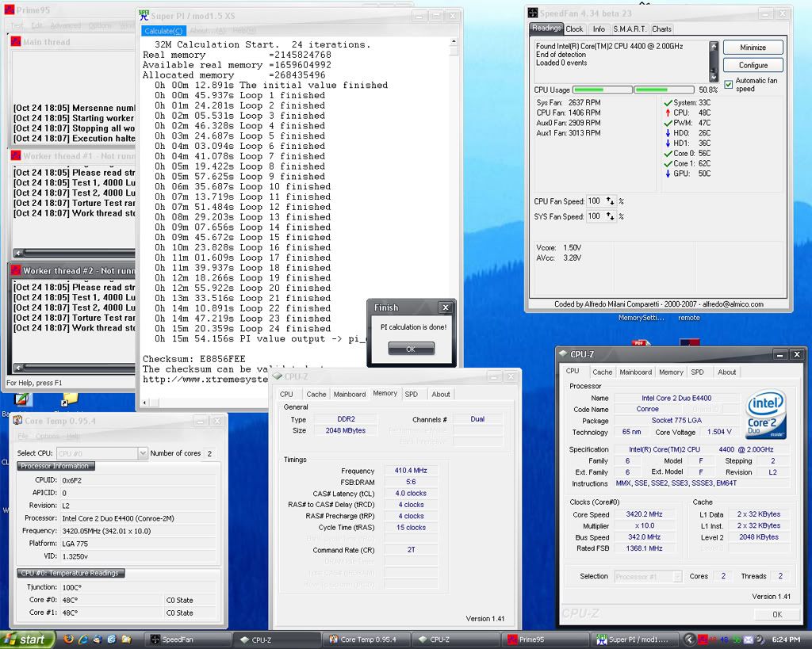Open the Select CPU dropdown in Core Temp

143,453
